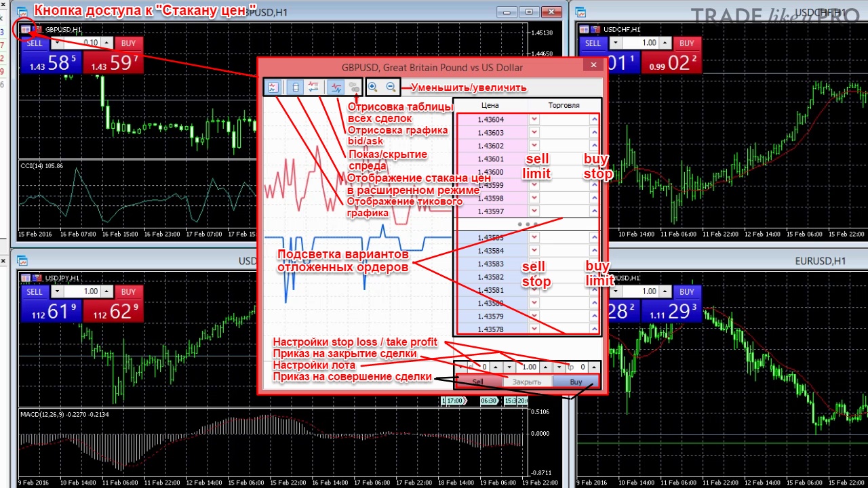Click GBPUSD buy price 1.43 59 button
This screenshot has height=488, width=868.
[x=113, y=62]
